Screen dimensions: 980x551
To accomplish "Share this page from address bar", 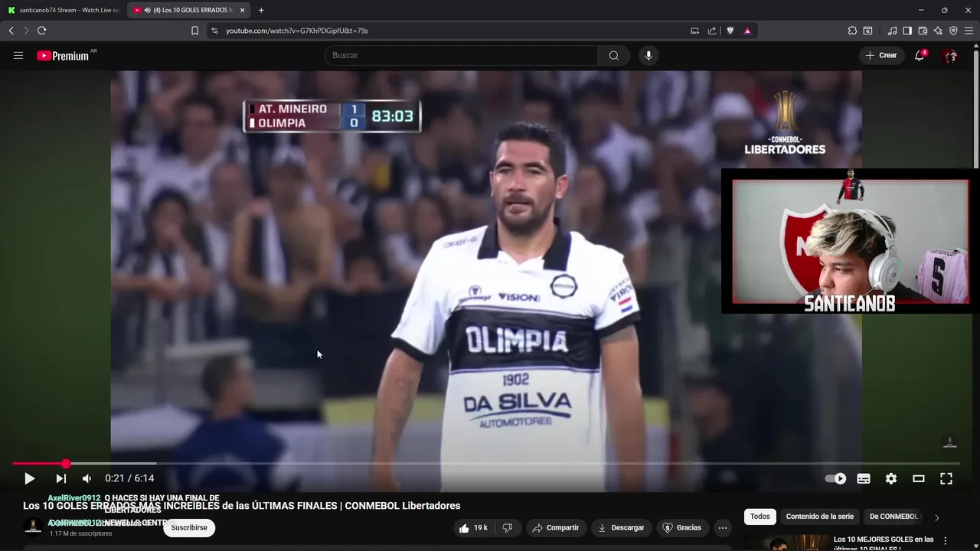I will tap(712, 31).
